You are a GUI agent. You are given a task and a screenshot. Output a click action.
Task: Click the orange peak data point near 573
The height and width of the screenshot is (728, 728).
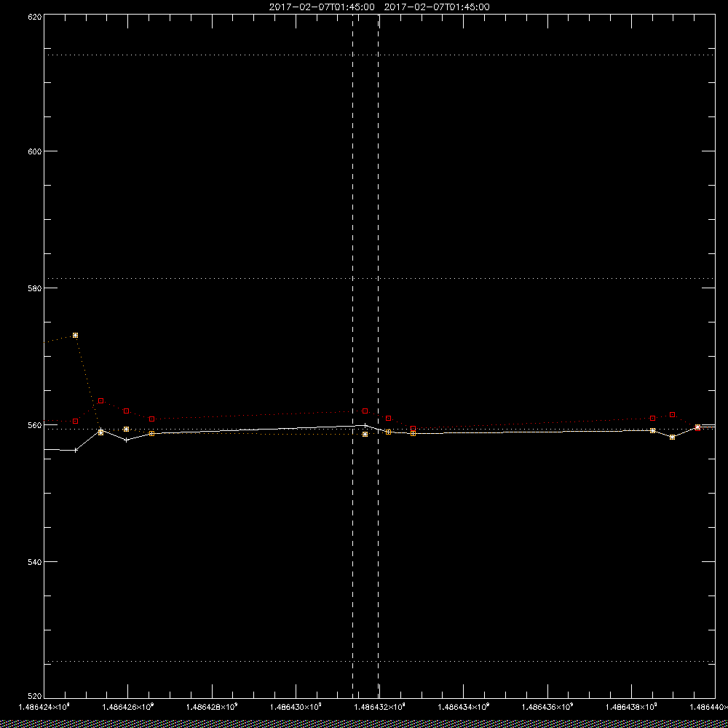tap(75, 335)
